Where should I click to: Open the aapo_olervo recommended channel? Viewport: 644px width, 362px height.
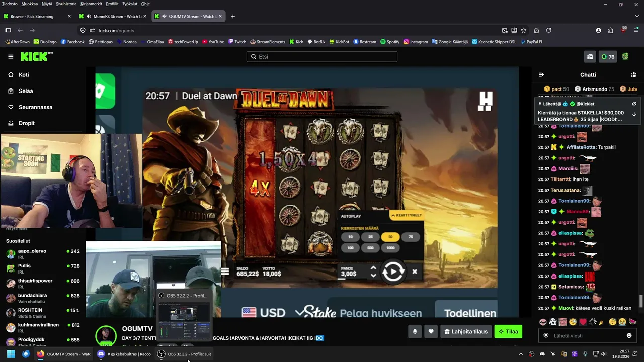pos(43,253)
